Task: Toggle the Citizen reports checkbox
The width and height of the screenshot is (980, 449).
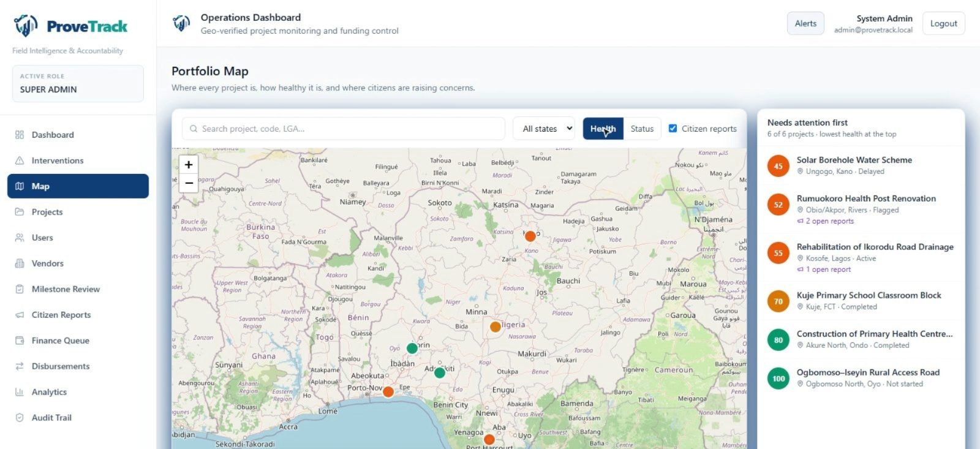Action: (x=673, y=129)
